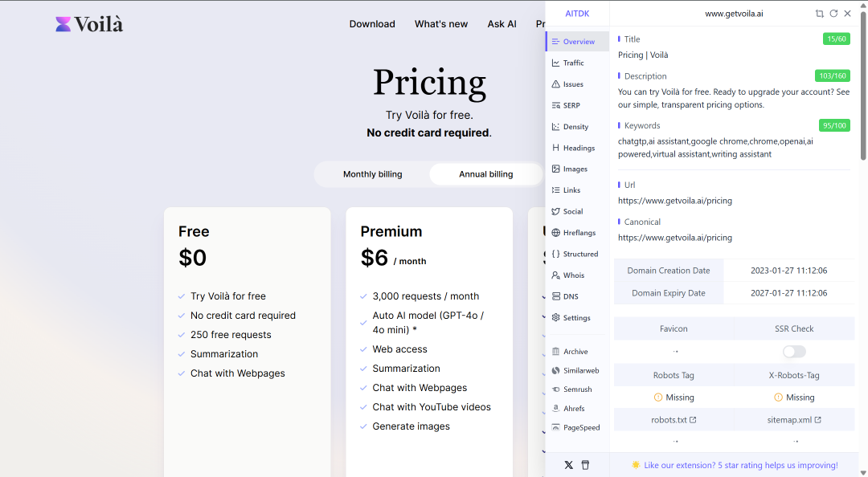868x477 pixels.
Task: Click the Images icon in sidebar
Action: click(556, 169)
